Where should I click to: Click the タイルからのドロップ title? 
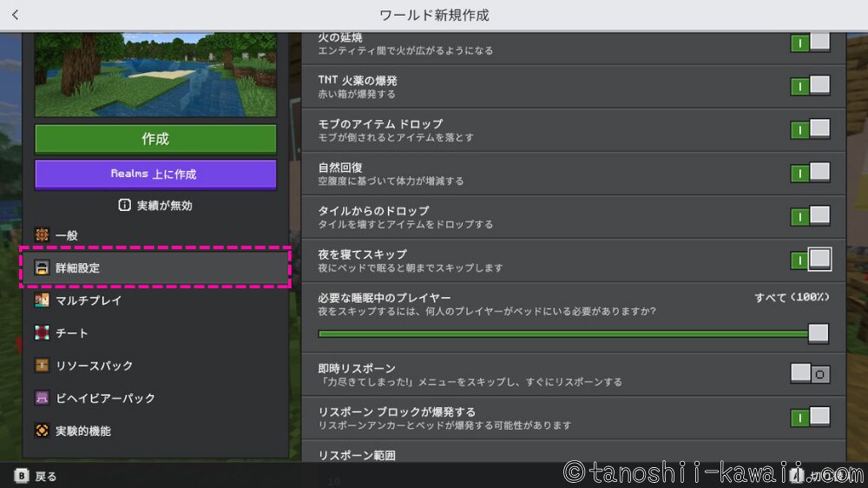373,210
